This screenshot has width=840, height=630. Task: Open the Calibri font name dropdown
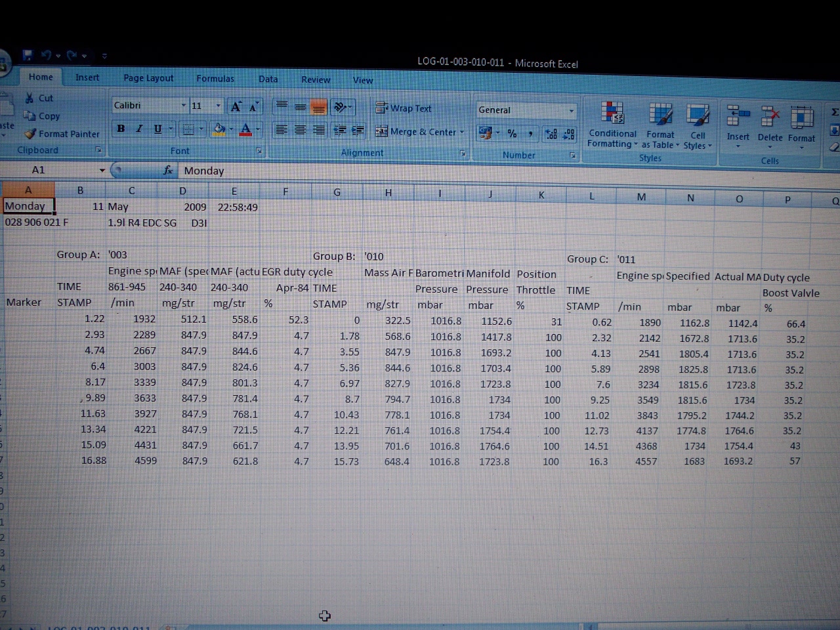coord(184,105)
